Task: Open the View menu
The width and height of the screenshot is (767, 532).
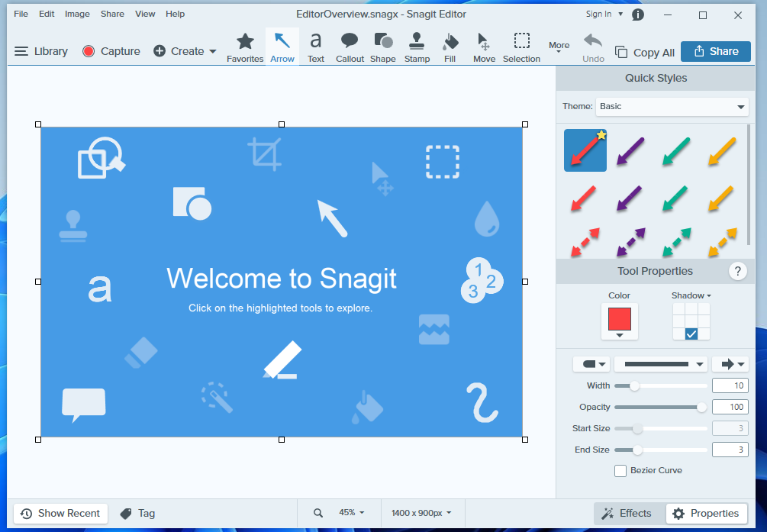Action: 145,14
